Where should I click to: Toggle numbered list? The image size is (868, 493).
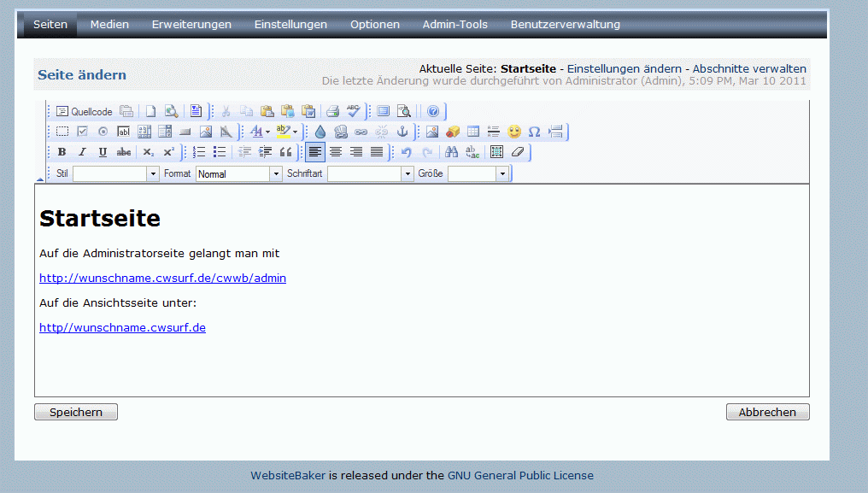pos(199,152)
